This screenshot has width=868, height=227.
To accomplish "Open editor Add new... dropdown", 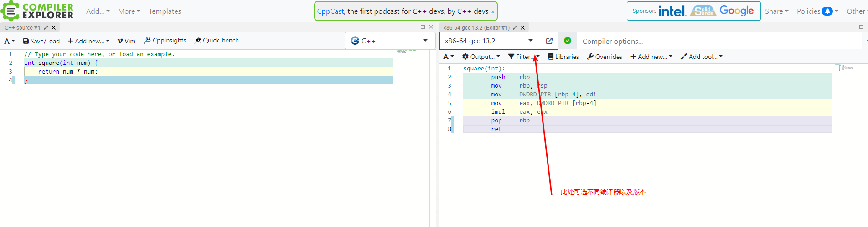I will tap(88, 41).
